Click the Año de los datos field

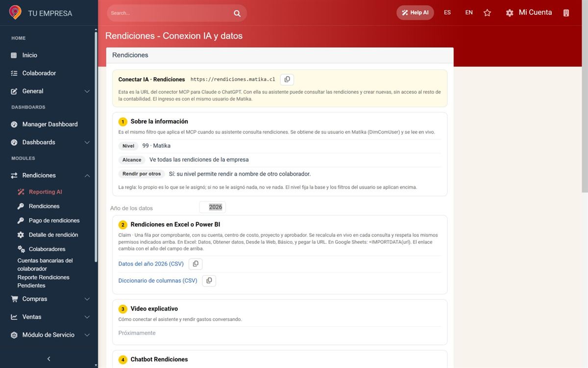(213, 207)
